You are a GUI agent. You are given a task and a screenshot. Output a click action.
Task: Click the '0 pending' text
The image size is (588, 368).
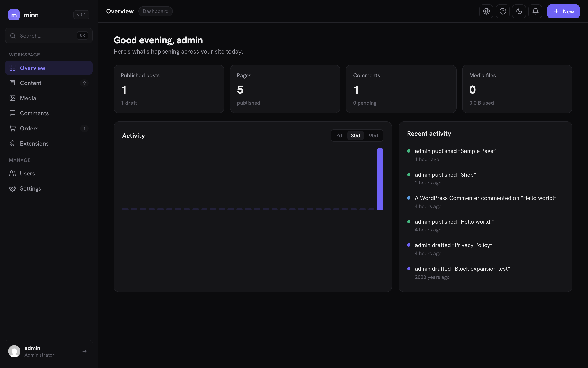[x=365, y=103]
